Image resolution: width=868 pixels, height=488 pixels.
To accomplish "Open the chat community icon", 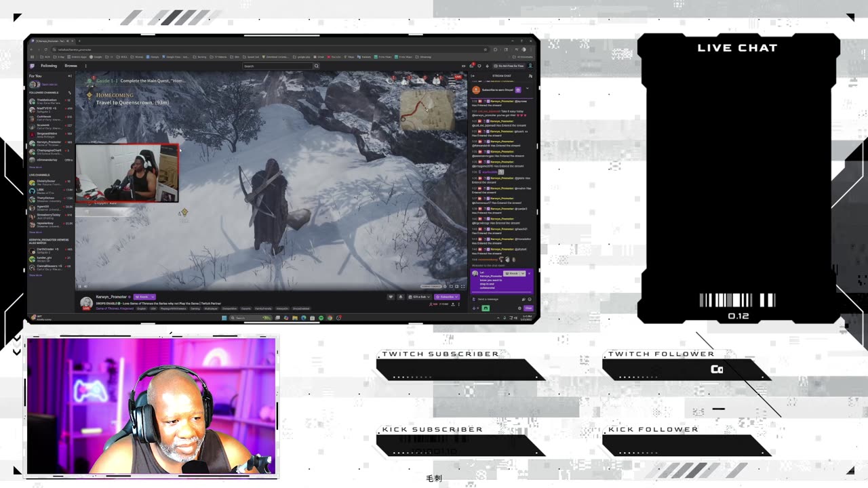I will click(530, 76).
